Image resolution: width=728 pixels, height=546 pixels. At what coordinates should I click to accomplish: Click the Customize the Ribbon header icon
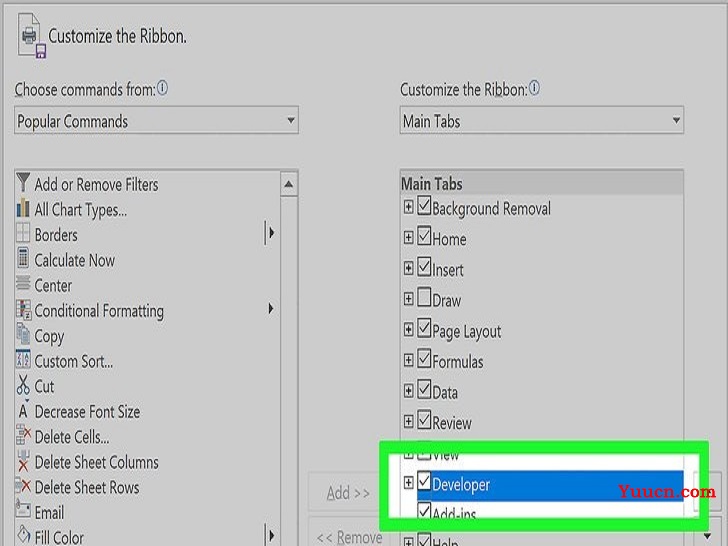pos(32,36)
